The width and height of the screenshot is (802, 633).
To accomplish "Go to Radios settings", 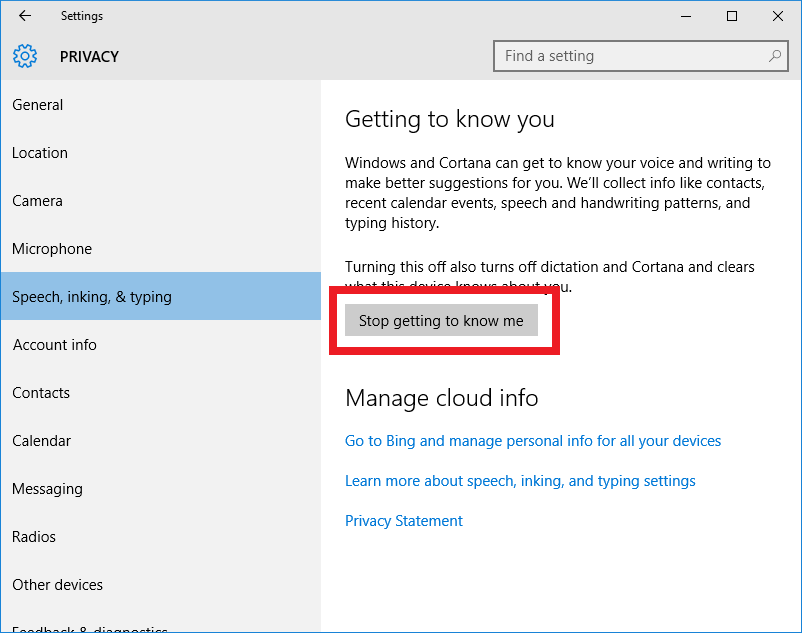I will 34,537.
